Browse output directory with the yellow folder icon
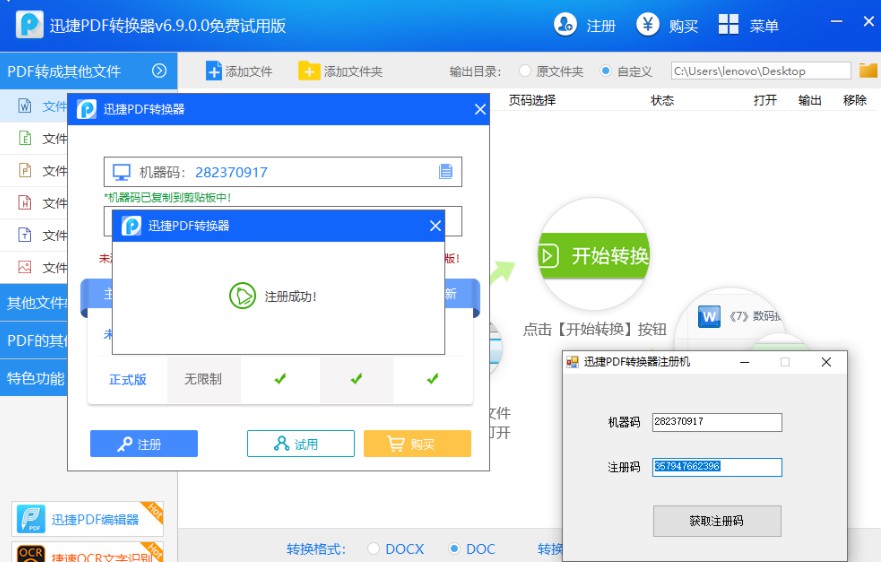 (868, 71)
